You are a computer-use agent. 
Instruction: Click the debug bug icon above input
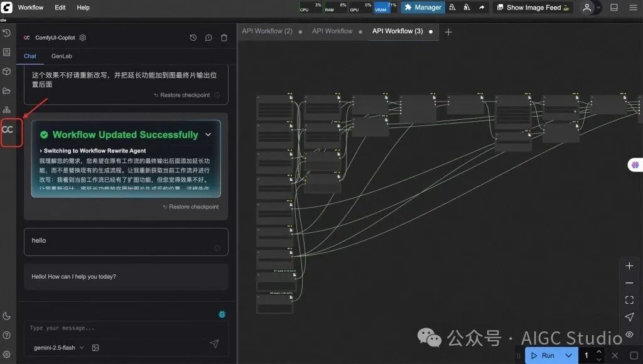222,314
